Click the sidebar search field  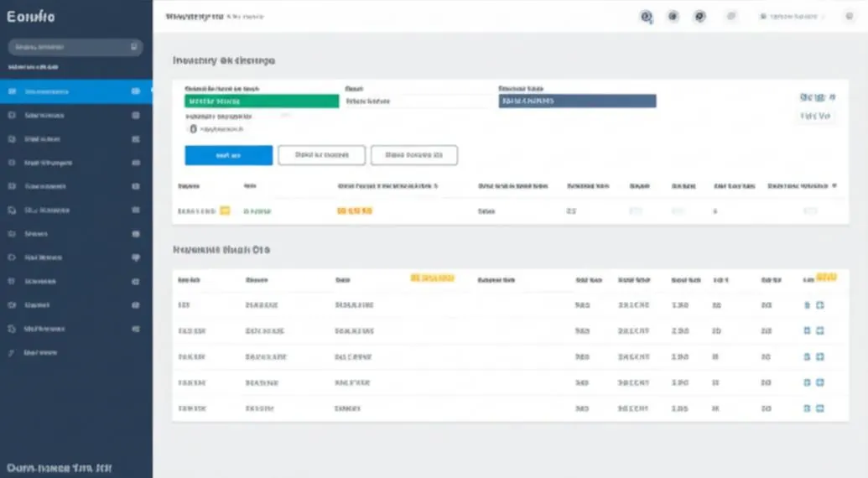point(75,47)
